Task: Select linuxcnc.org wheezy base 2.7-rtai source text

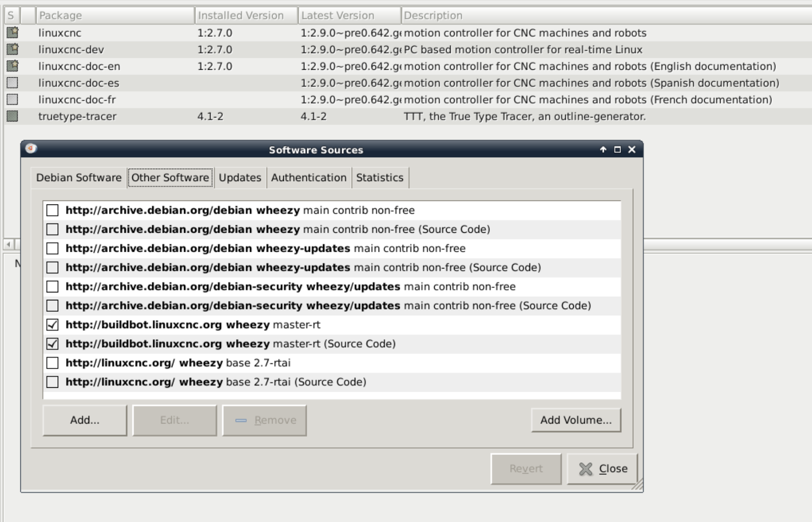Action: (178, 363)
